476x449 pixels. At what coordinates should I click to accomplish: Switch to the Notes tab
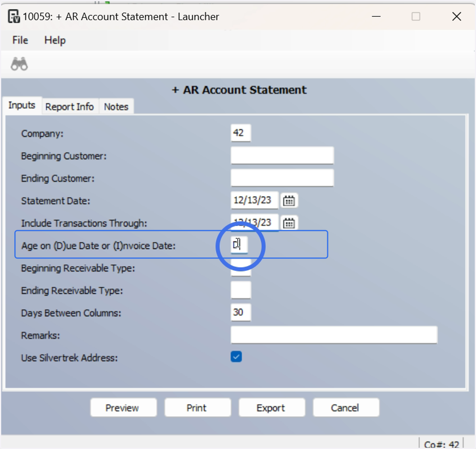click(116, 107)
